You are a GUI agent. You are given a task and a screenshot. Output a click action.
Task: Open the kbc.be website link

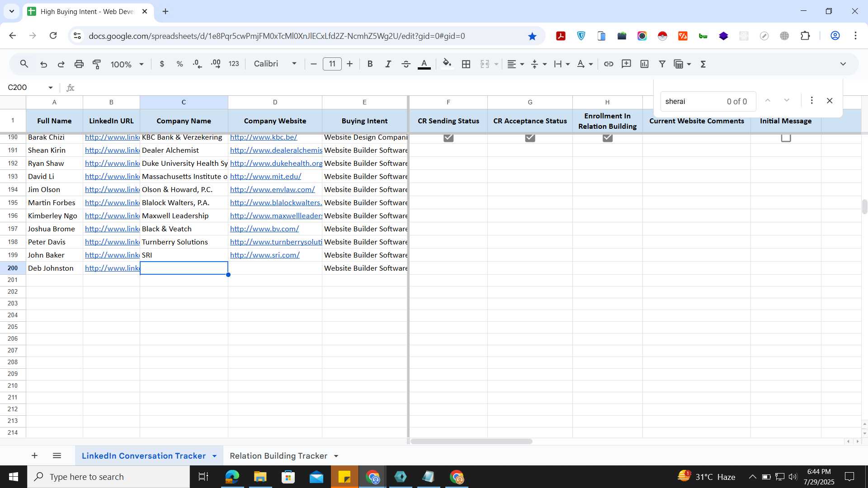264,137
